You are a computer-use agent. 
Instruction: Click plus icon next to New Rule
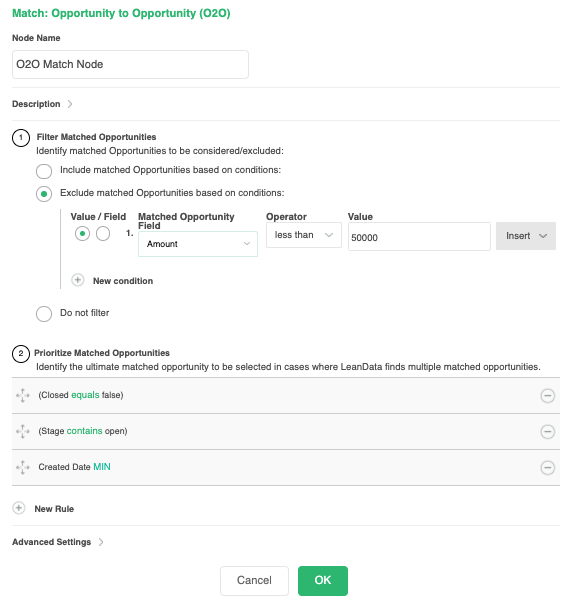click(18, 508)
